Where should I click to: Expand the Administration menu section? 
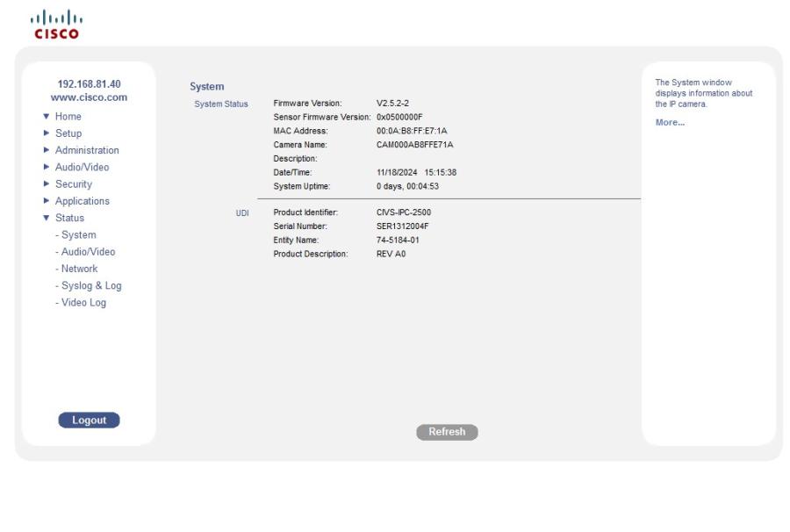(86, 150)
